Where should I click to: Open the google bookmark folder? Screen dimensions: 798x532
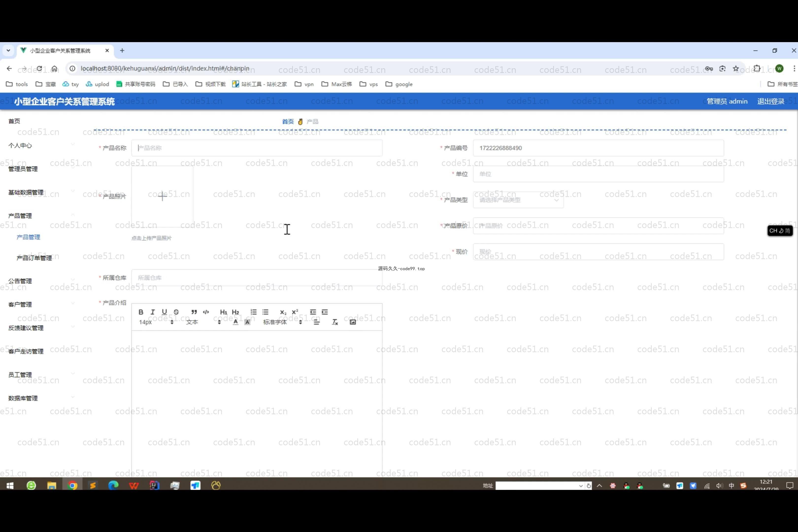point(399,84)
